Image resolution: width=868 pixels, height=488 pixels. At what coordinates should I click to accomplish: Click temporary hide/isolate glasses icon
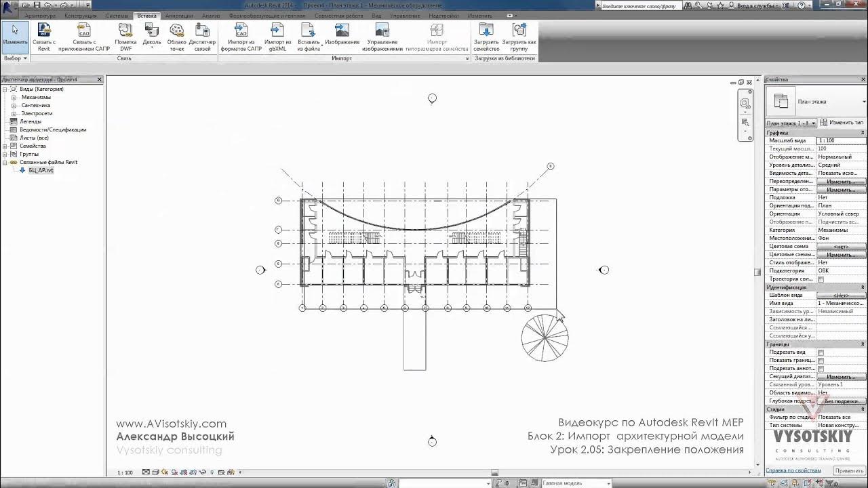pos(203,472)
